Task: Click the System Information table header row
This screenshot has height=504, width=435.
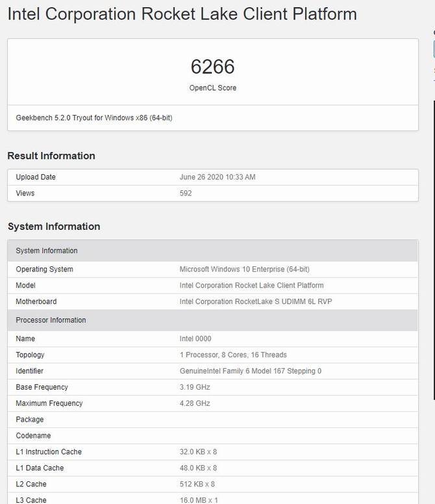Action: [x=212, y=251]
